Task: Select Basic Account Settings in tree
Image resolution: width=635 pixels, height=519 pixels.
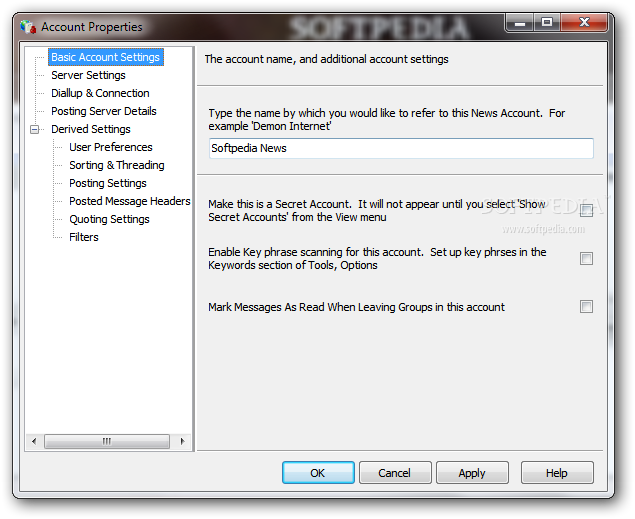Action: pyautogui.click(x=105, y=57)
